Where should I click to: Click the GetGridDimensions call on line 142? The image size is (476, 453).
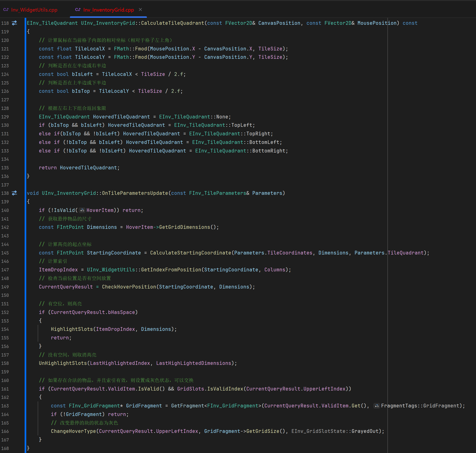coord(184,227)
